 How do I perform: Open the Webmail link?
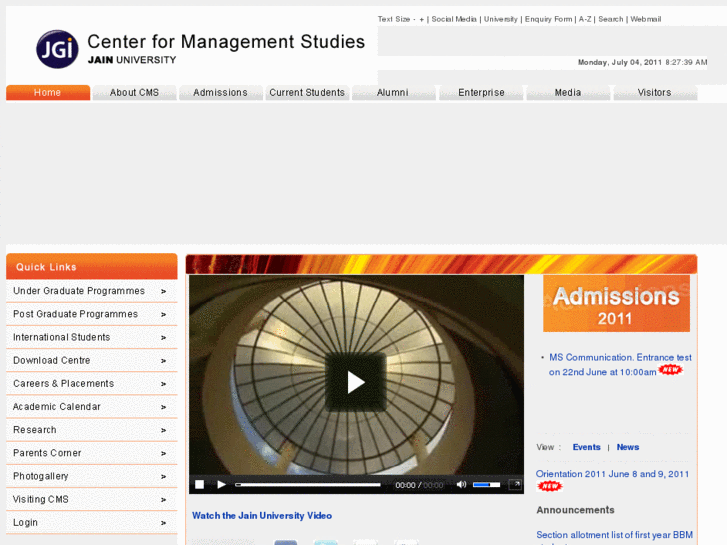(x=645, y=19)
